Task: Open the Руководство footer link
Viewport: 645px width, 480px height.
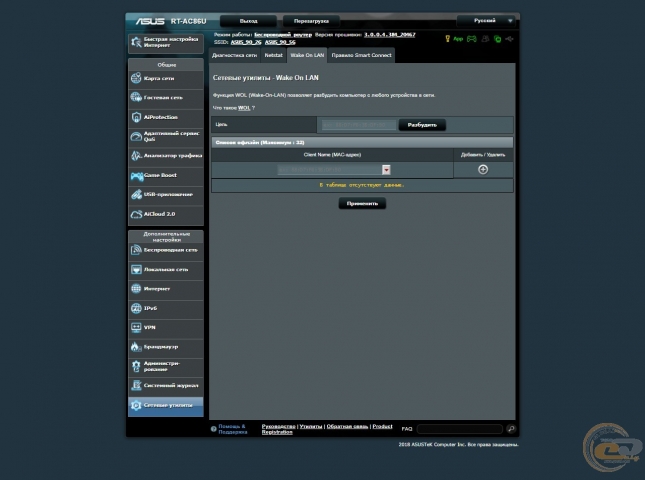Action: tap(278, 426)
